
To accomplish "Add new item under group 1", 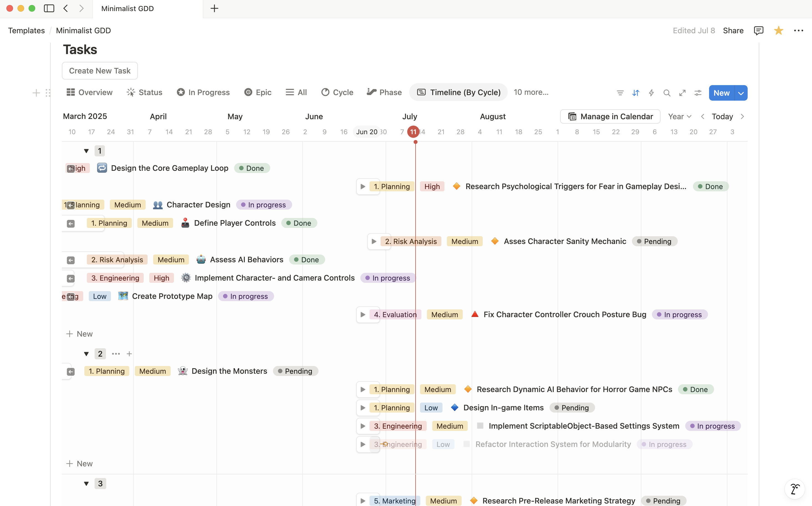I will pos(79,334).
